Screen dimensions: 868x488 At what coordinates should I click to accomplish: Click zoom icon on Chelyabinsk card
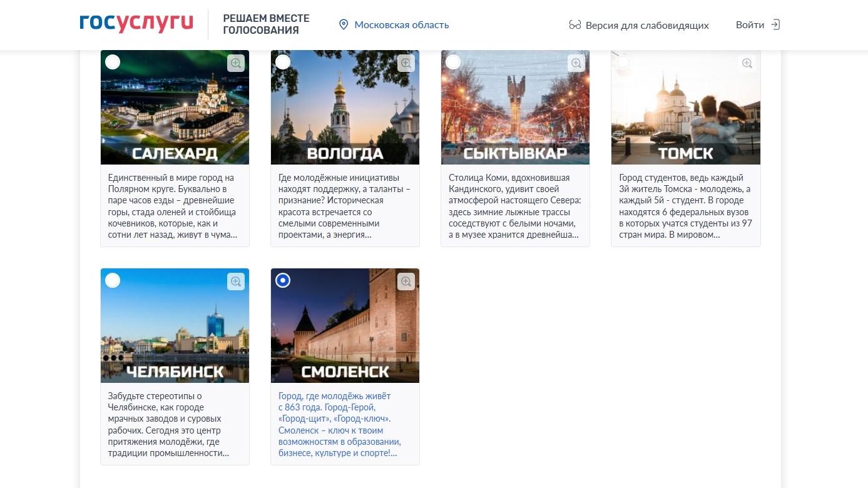(235, 282)
